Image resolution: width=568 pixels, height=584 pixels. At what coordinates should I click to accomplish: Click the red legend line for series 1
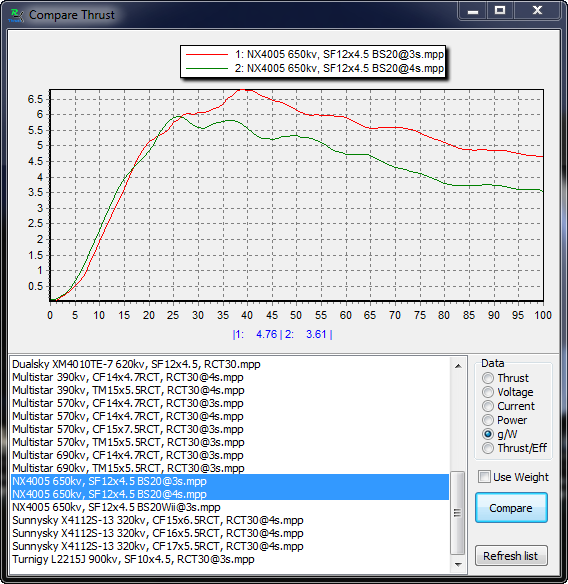(207, 54)
